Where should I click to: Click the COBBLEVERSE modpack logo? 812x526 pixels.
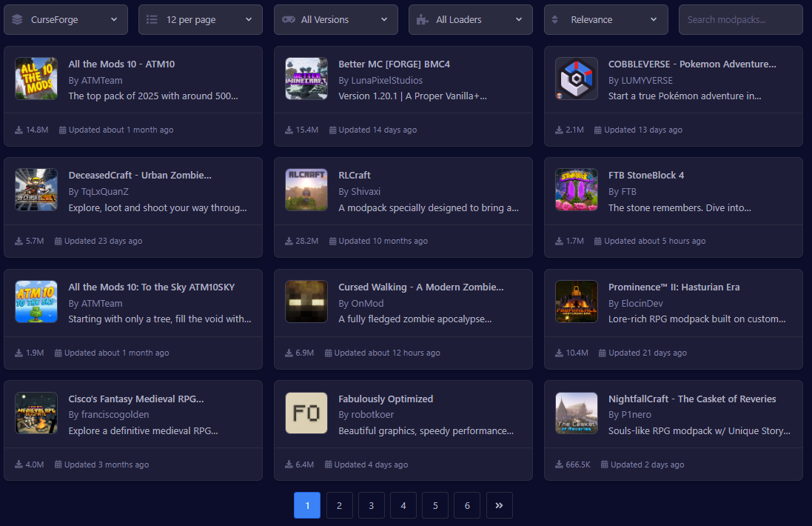coord(577,79)
